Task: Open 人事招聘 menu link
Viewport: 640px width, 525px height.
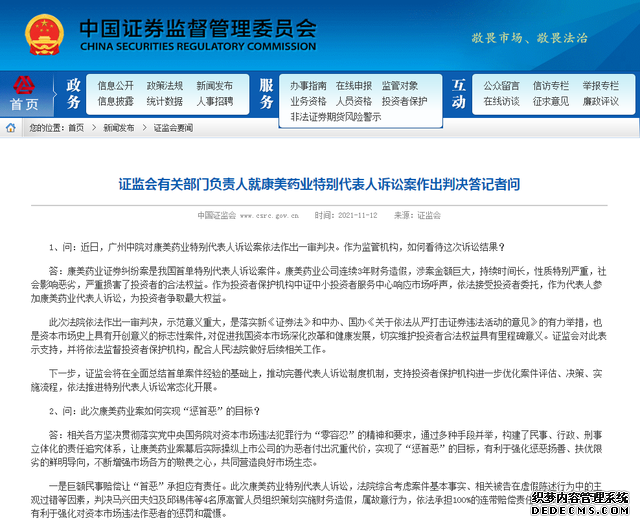Action: 215,101
